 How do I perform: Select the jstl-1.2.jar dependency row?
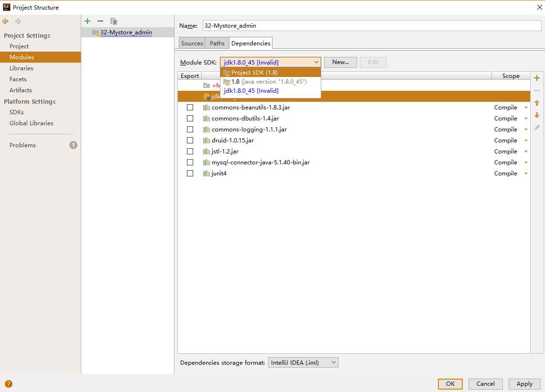(x=354, y=152)
